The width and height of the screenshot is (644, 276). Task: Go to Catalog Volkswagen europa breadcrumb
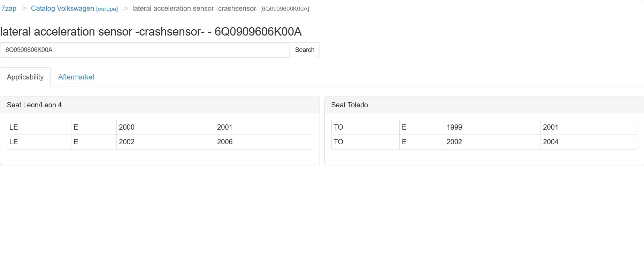pyautogui.click(x=74, y=8)
